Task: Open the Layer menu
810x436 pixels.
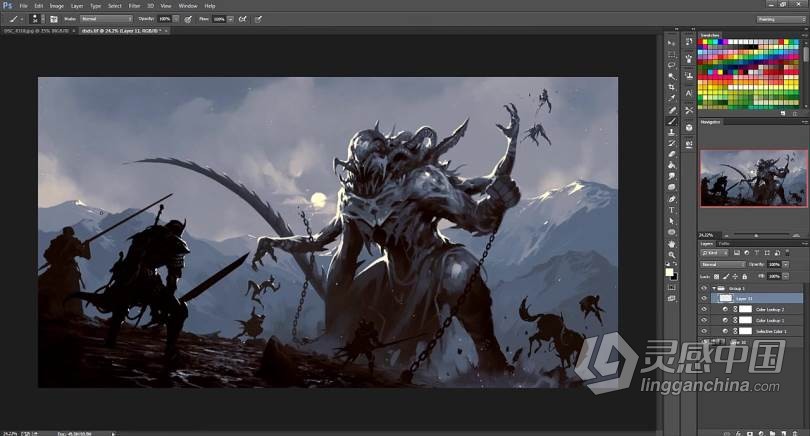Action: 77,6
